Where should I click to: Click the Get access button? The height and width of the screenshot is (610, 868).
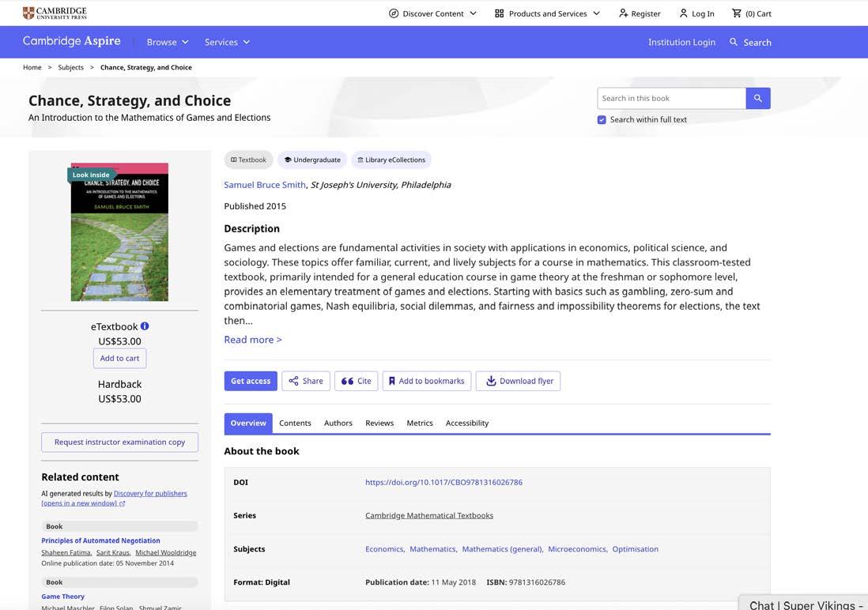pyautogui.click(x=251, y=381)
